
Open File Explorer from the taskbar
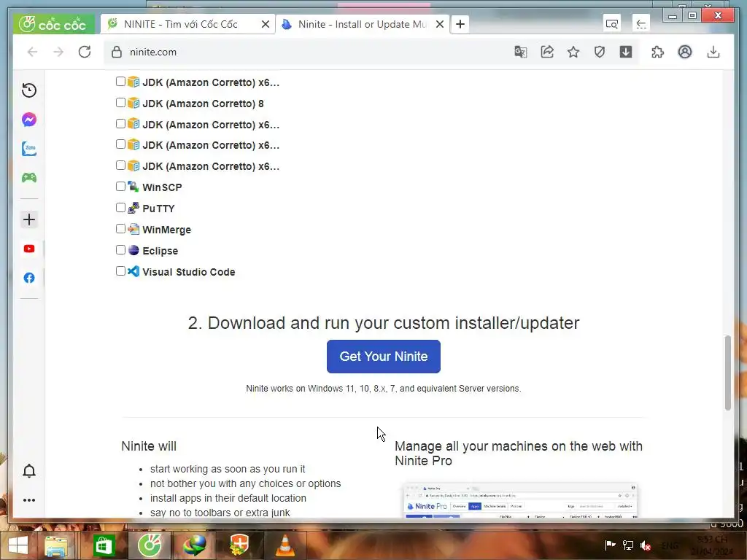coord(56,545)
